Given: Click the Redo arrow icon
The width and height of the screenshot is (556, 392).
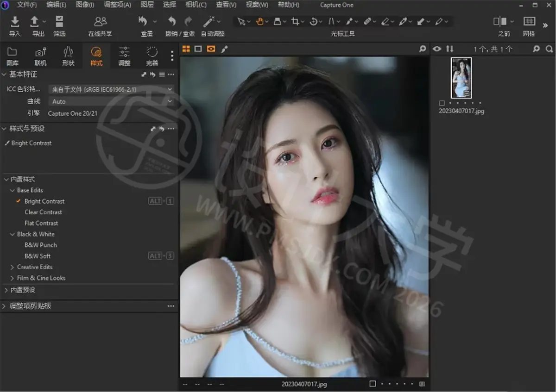Looking at the screenshot, I should point(188,21).
